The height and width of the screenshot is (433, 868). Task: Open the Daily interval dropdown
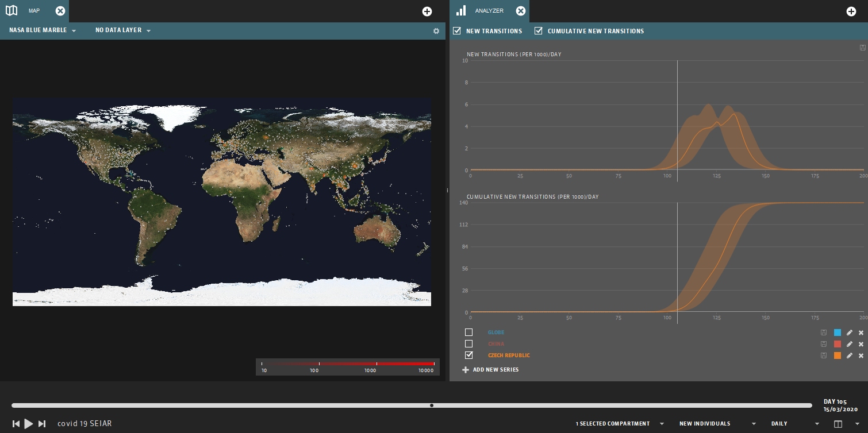795,424
